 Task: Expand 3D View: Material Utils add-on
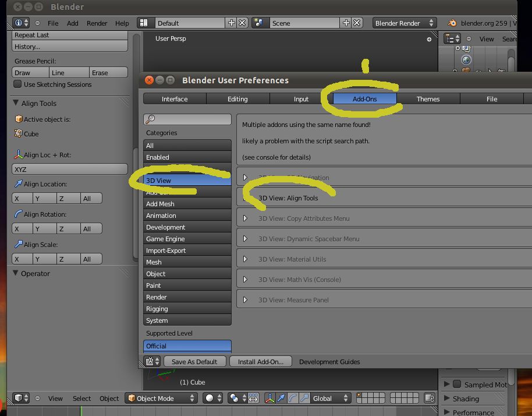[x=245, y=259]
